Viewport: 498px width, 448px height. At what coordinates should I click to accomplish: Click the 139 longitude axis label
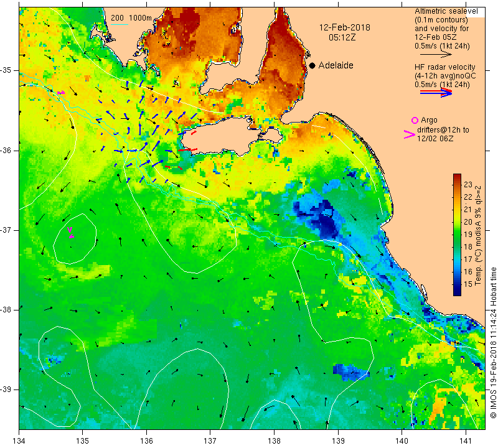click(x=338, y=441)
